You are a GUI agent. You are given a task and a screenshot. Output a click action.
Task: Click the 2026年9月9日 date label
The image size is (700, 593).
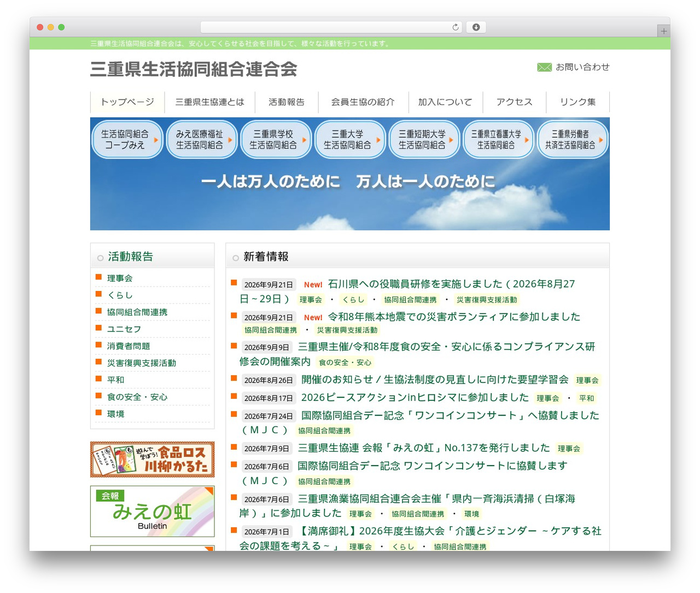click(266, 347)
